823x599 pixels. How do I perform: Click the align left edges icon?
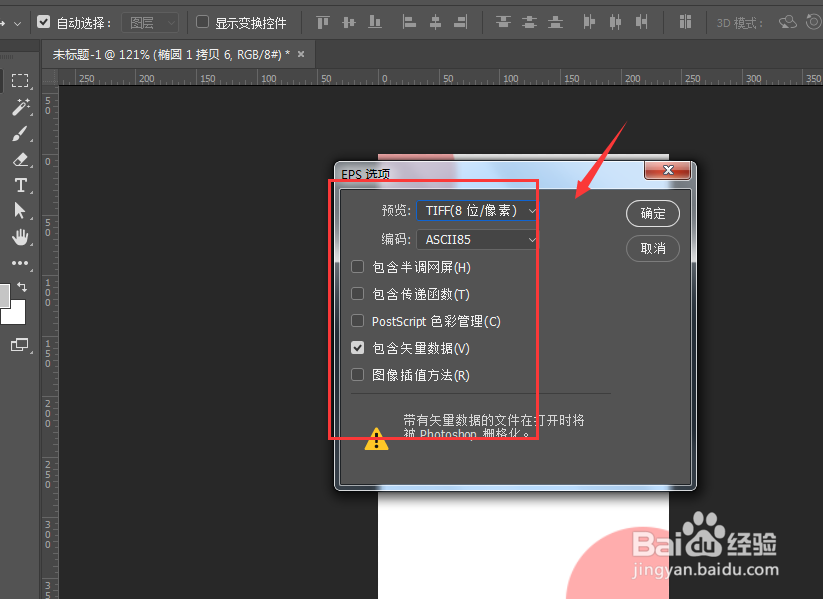click(x=410, y=21)
